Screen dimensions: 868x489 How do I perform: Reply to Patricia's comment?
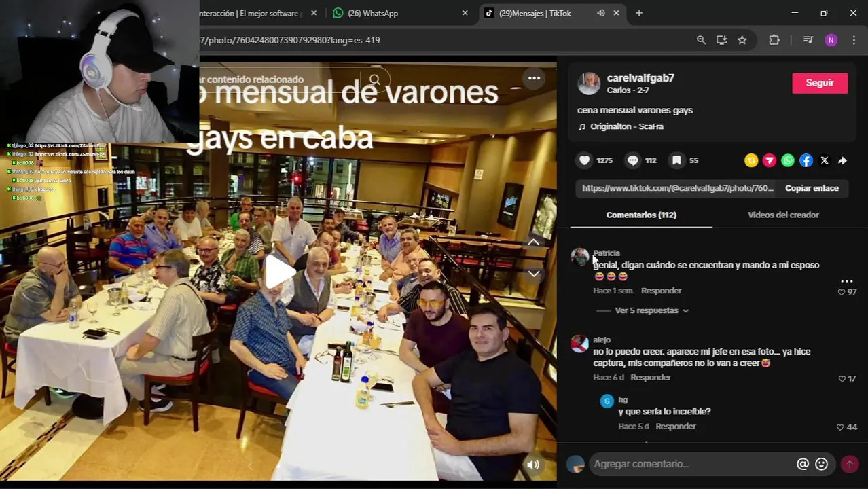(x=661, y=291)
